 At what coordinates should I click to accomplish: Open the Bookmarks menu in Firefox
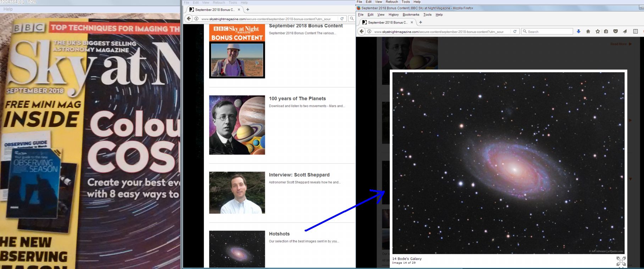click(x=411, y=15)
